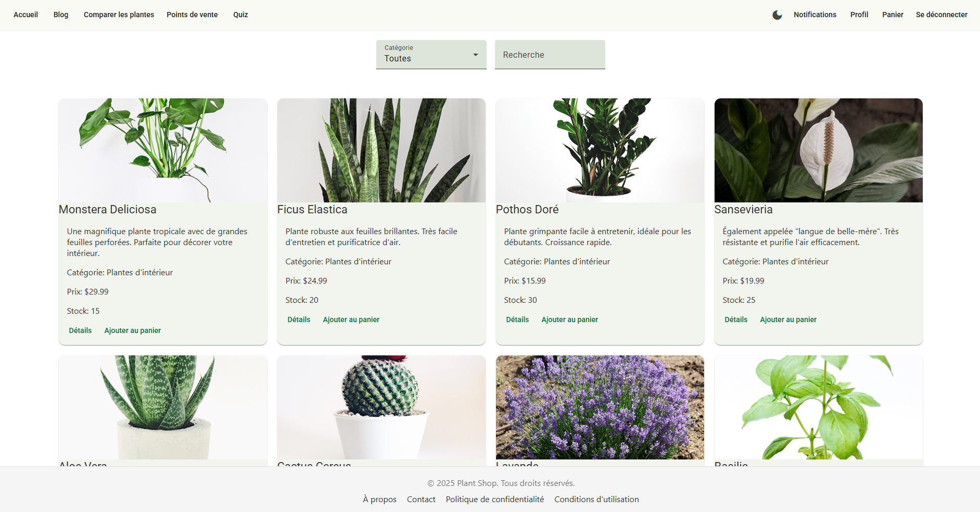This screenshot has width=980, height=512.
Task: Toggle dark mode with the moon icon
Action: [x=777, y=15]
